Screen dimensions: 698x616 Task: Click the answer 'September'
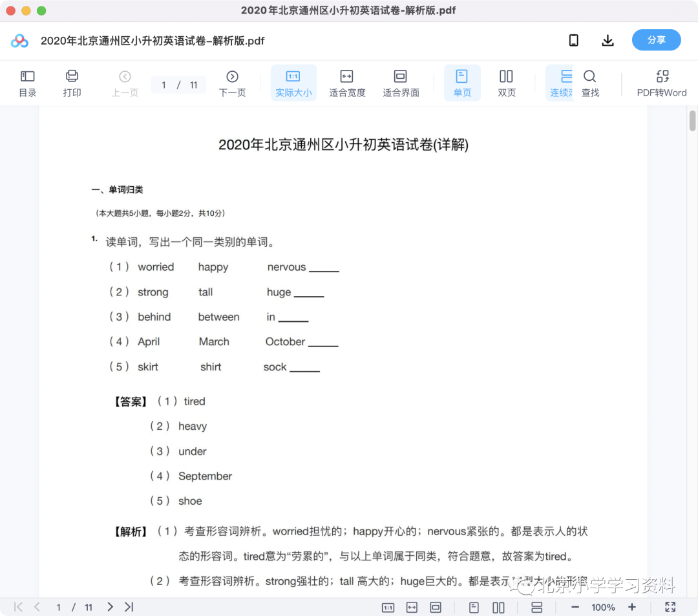click(206, 476)
